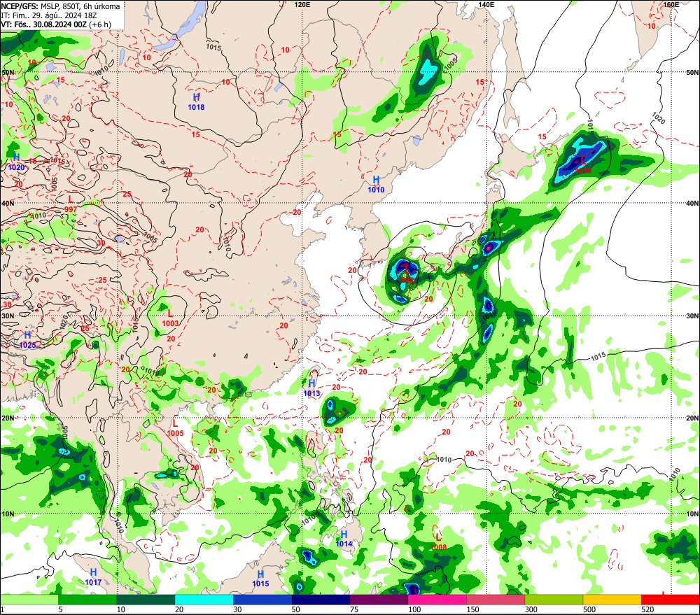This screenshot has width=700, height=615.
Task: Click the red L 1010 low near Hokkaido
Action: [583, 166]
